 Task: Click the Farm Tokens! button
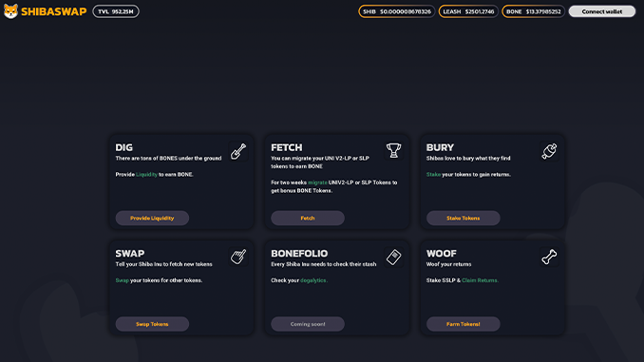tap(464, 324)
